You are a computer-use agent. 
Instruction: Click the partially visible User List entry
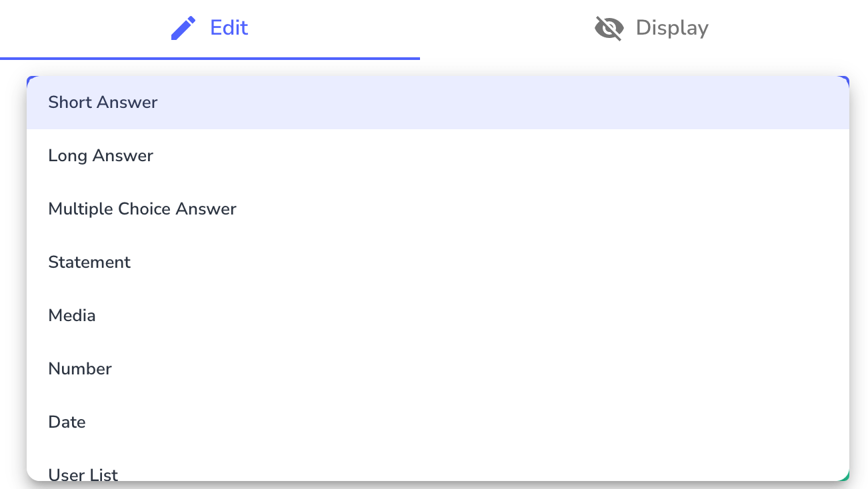(83, 474)
